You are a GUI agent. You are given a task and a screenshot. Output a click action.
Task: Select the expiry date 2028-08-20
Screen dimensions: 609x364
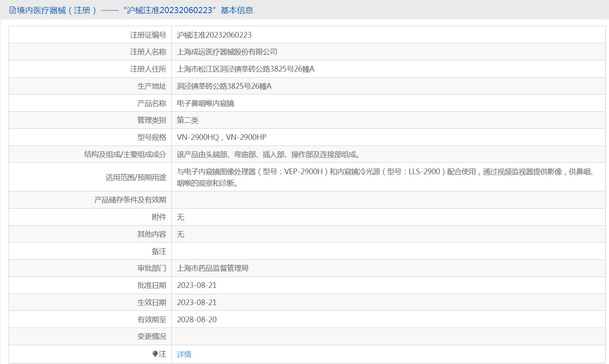[197, 320]
